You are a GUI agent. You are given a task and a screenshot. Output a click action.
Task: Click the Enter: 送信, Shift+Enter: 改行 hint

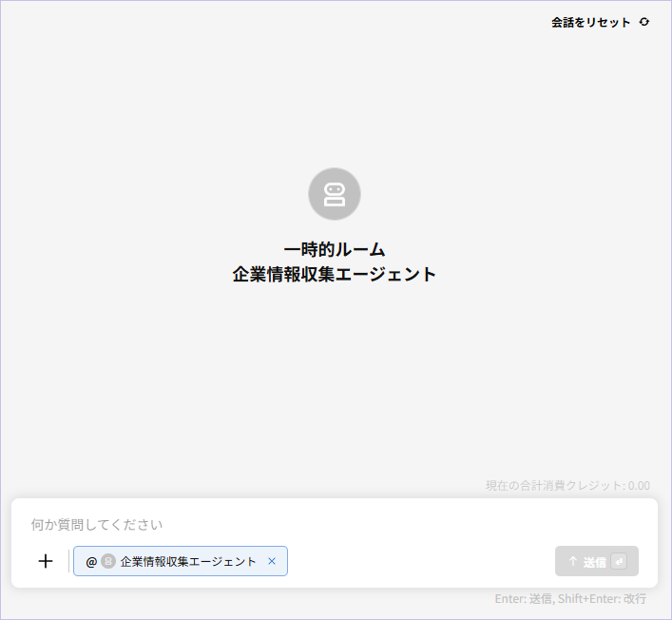pos(570,598)
